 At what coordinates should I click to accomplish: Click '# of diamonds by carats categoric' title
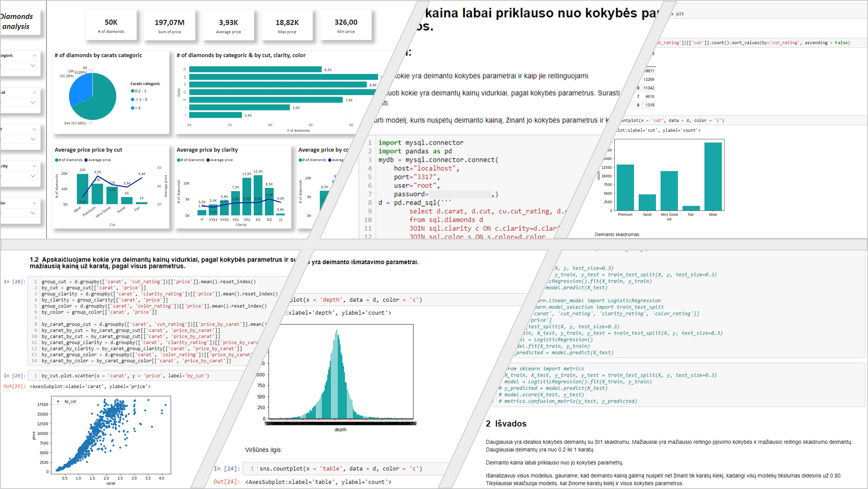point(98,55)
